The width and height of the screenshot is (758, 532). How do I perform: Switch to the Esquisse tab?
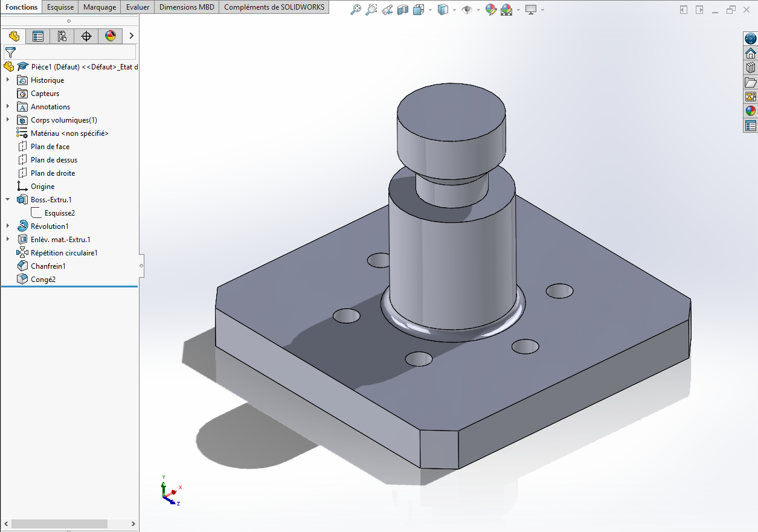click(x=60, y=7)
